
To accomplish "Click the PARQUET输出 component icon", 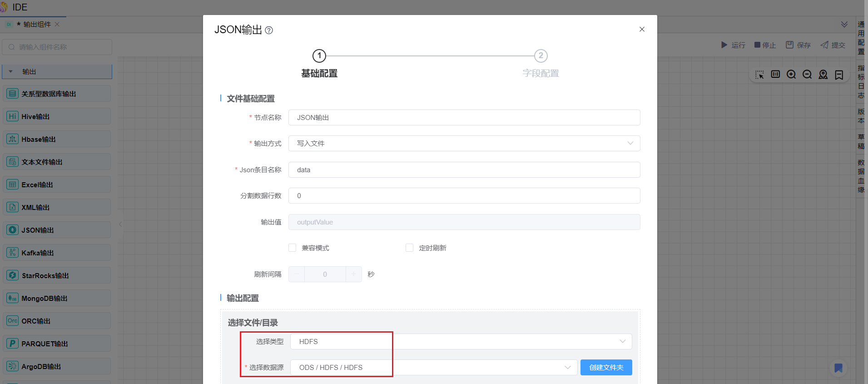I will tap(13, 344).
